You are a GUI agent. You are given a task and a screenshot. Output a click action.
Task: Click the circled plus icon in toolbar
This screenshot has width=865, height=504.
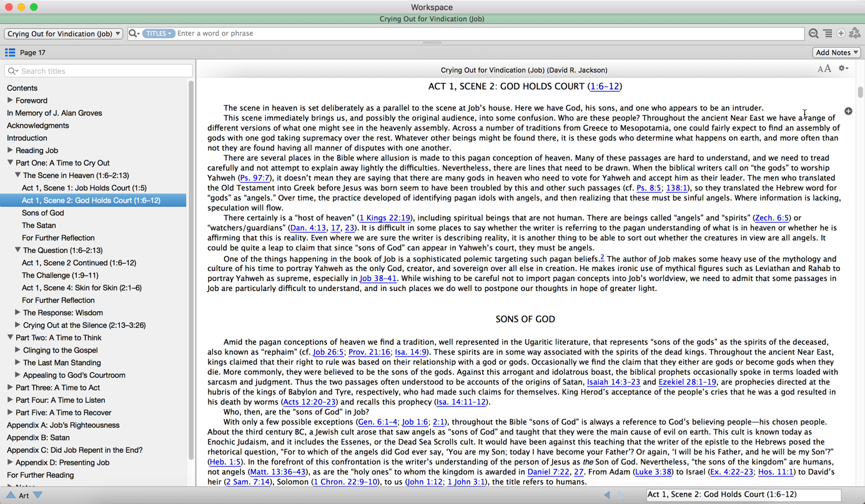click(x=841, y=34)
